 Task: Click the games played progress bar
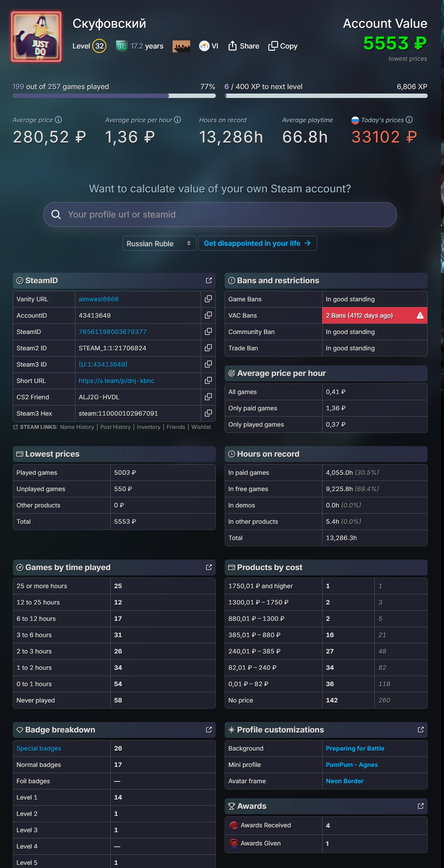(114, 96)
